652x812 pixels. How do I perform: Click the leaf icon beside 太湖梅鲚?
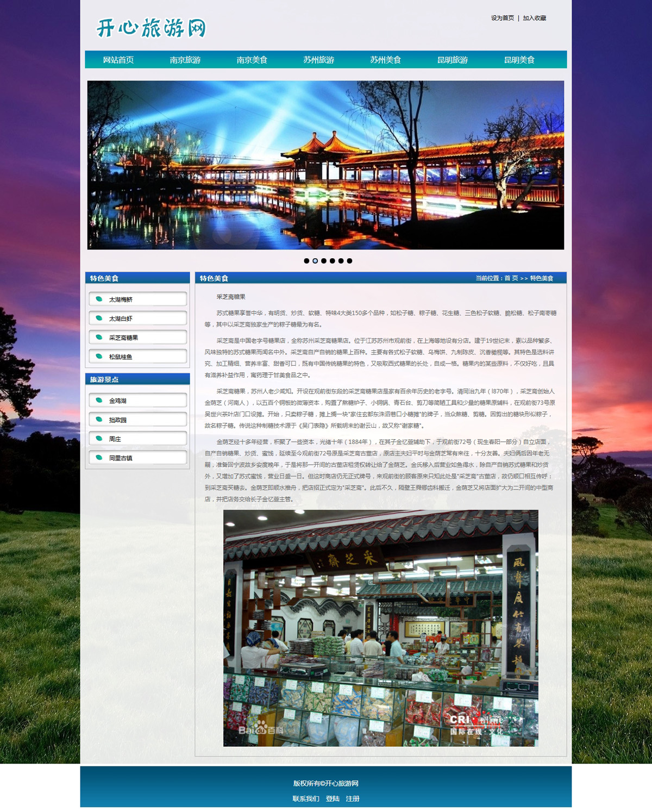pos(99,299)
